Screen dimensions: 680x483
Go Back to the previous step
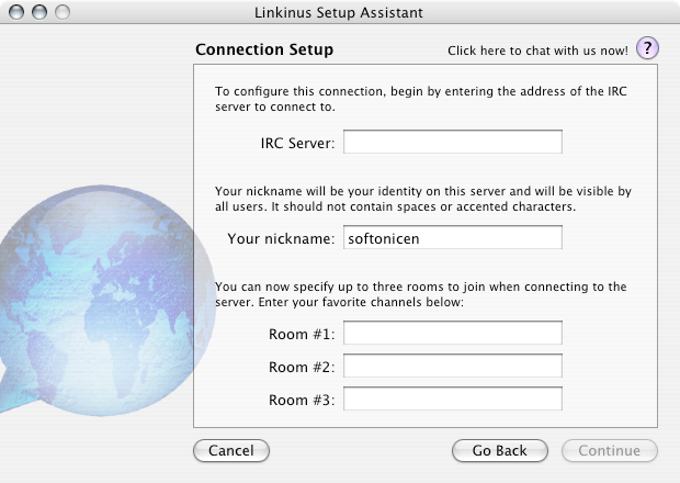coord(499,451)
